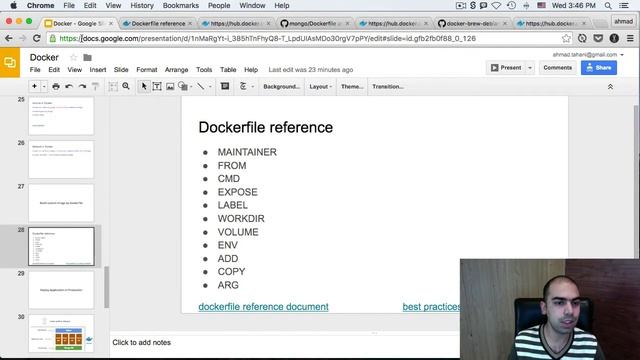
Task: Open the Slides home logo
Action: pyautogui.click(x=10, y=62)
